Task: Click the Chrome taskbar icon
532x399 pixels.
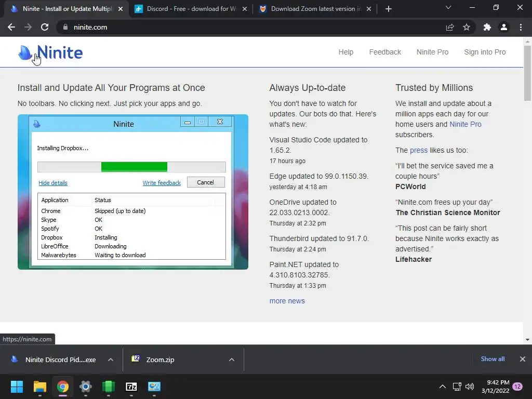Action: click(x=62, y=387)
